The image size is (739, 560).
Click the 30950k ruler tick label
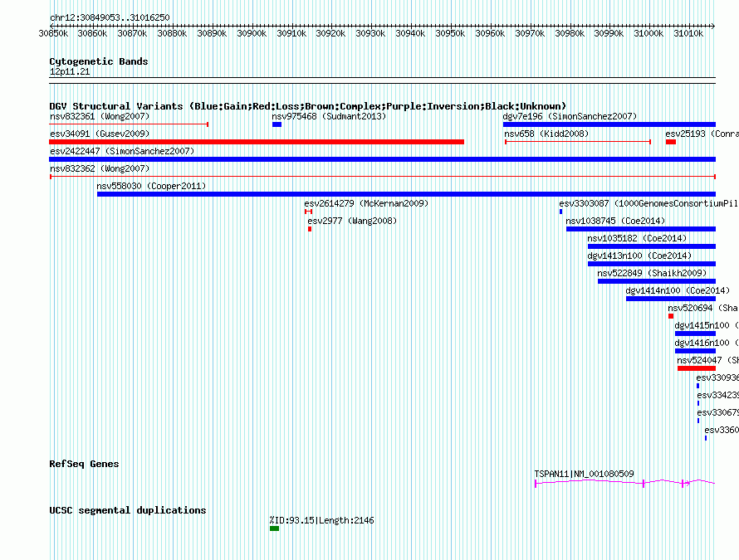point(450,33)
